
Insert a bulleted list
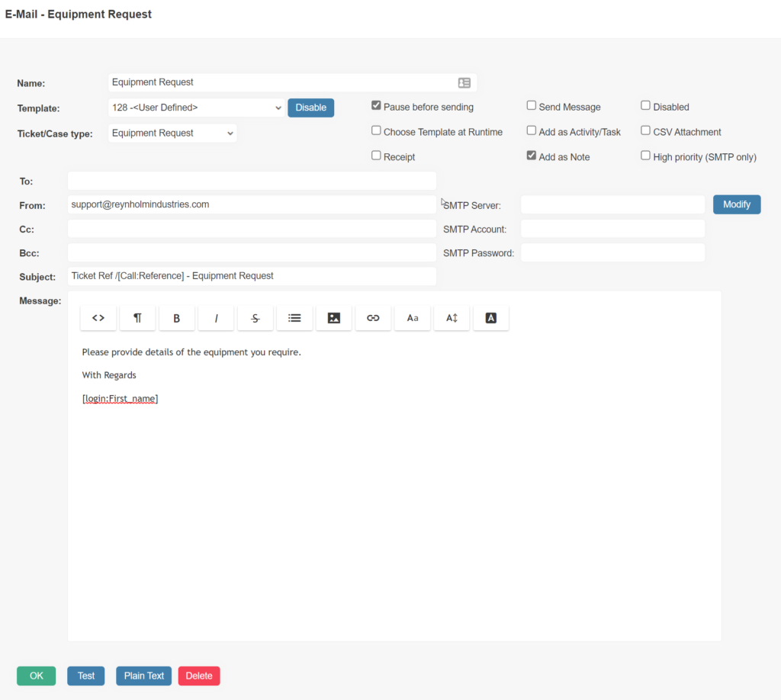[294, 318]
